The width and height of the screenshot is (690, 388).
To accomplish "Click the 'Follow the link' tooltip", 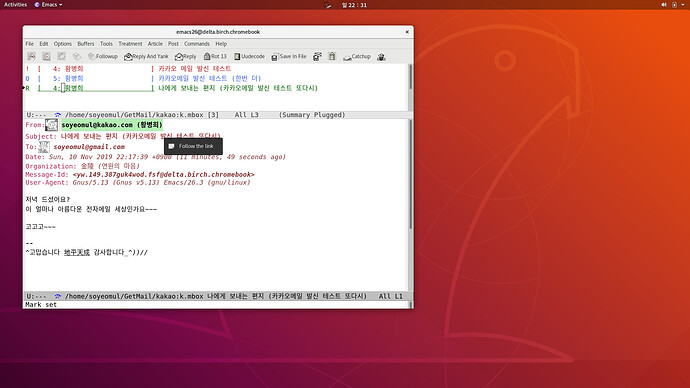I will (193, 146).
